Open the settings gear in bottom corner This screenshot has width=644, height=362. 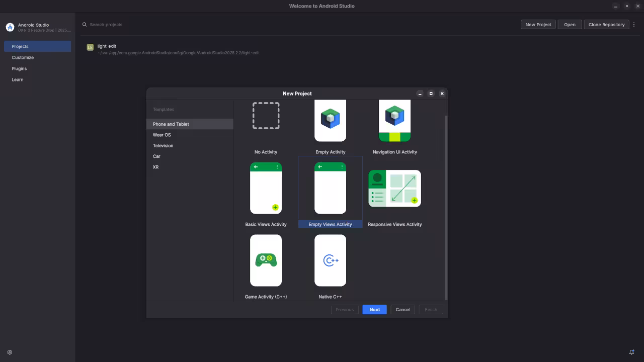[10, 352]
